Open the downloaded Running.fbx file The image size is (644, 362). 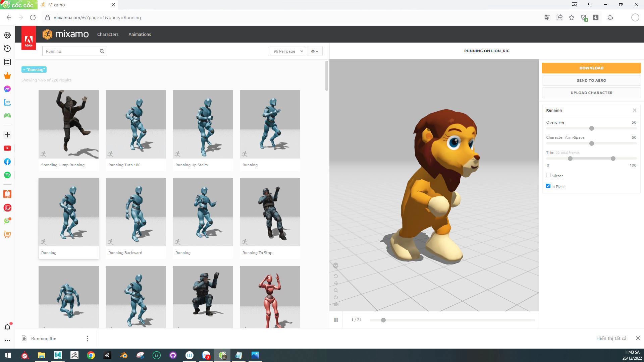[x=44, y=339]
